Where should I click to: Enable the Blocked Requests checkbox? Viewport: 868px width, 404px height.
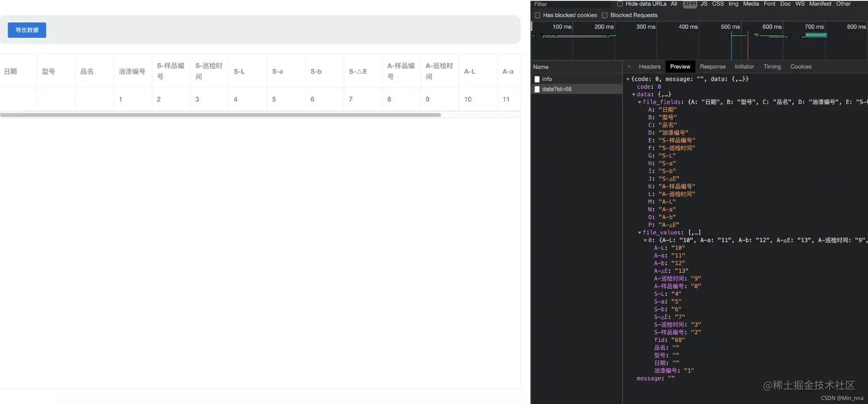tap(604, 15)
